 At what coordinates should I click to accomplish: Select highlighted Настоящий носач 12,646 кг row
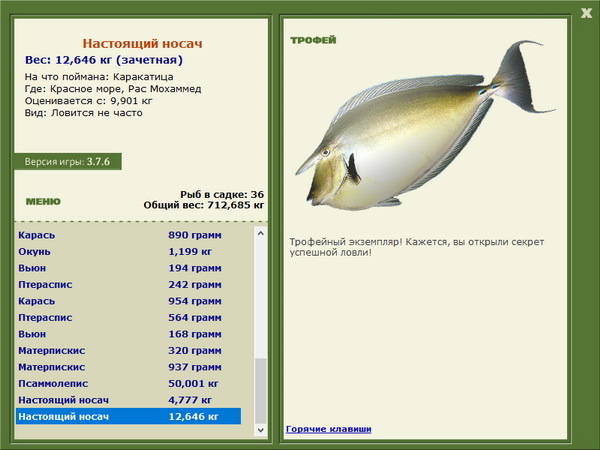coord(129,416)
